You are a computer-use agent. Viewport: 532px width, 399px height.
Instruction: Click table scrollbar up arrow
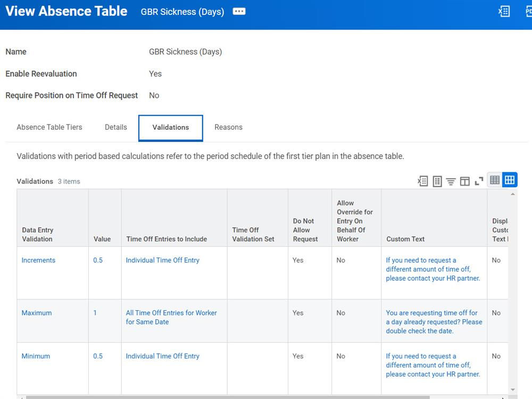(x=513, y=194)
